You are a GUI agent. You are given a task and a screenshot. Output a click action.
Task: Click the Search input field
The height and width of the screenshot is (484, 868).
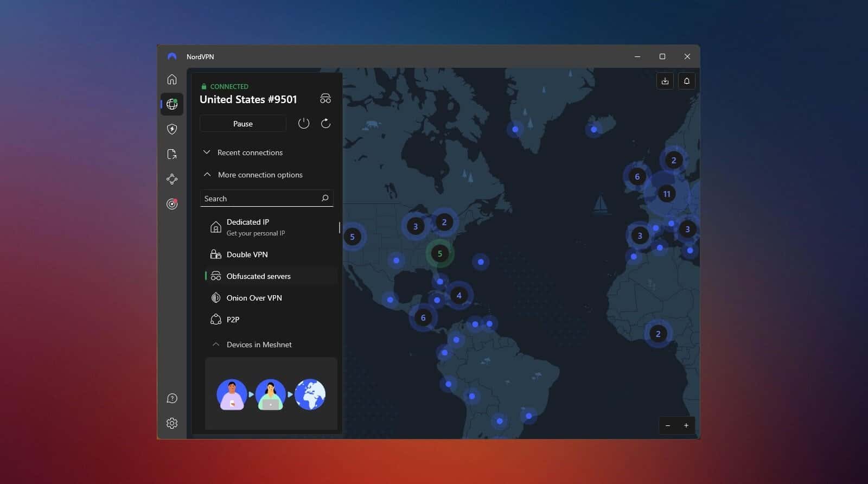(x=266, y=198)
